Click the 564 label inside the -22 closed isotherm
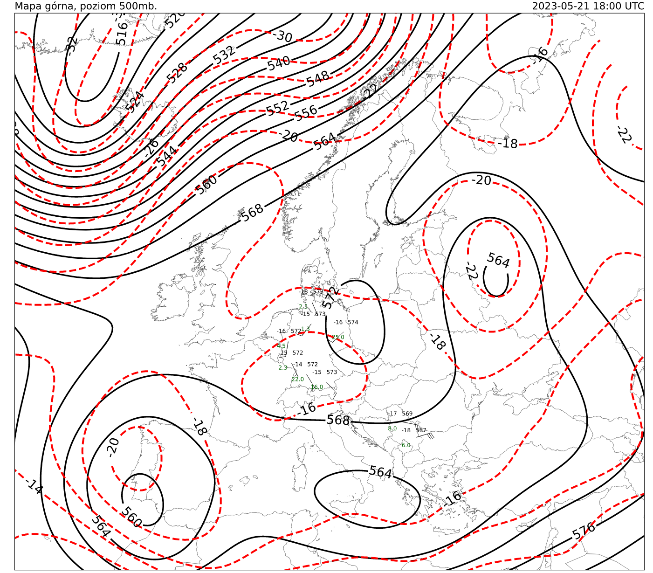 [x=498, y=261]
